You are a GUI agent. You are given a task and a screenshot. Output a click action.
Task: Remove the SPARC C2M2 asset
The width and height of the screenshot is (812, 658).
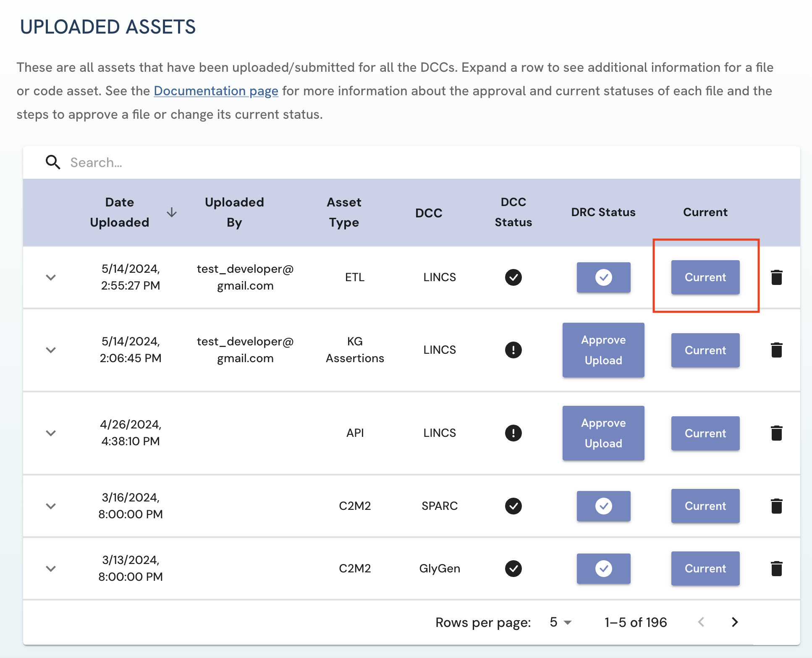(x=776, y=506)
